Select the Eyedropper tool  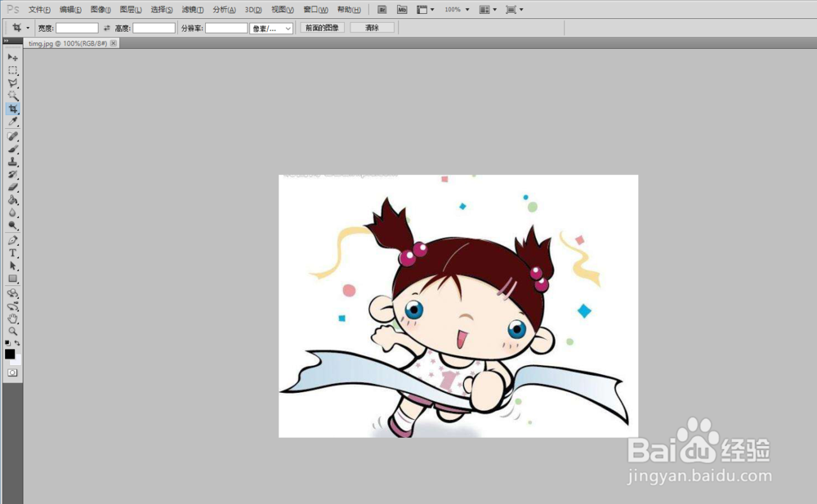pyautogui.click(x=12, y=122)
